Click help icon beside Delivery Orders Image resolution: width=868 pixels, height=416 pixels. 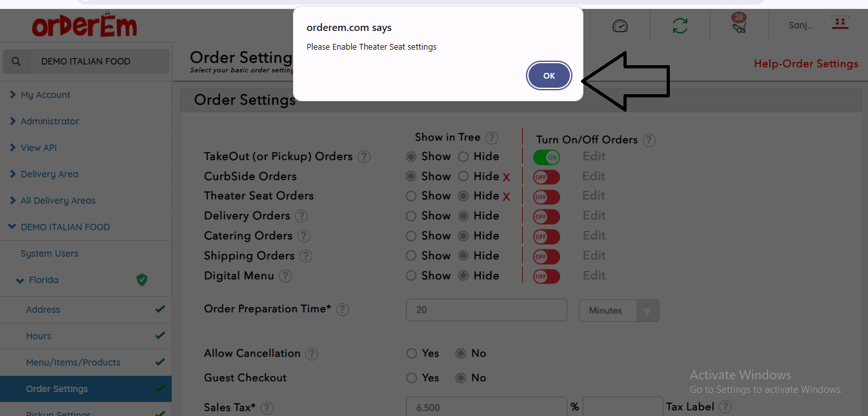click(301, 216)
